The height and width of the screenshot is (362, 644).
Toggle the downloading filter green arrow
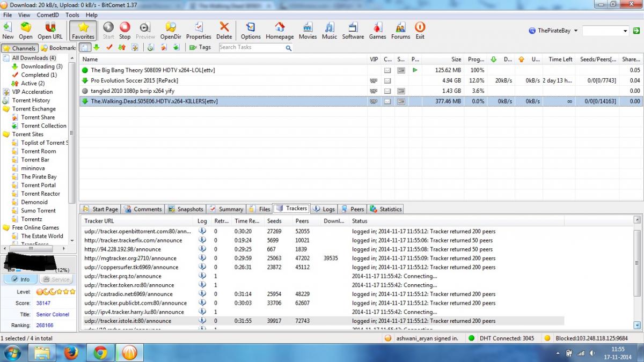97,47
